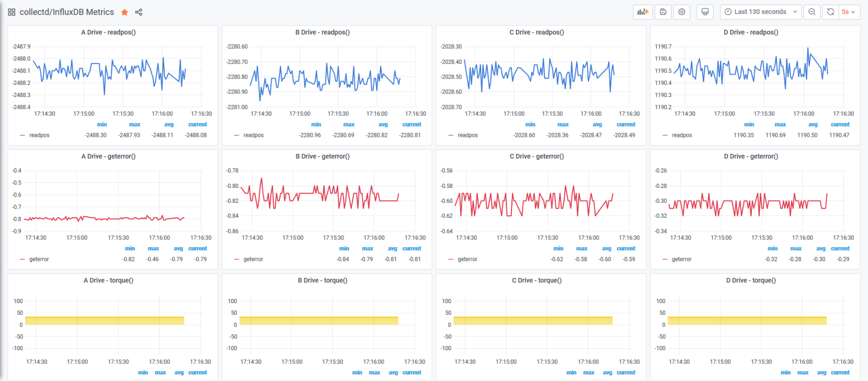
Task: Zoom out the time range
Action: coord(812,12)
